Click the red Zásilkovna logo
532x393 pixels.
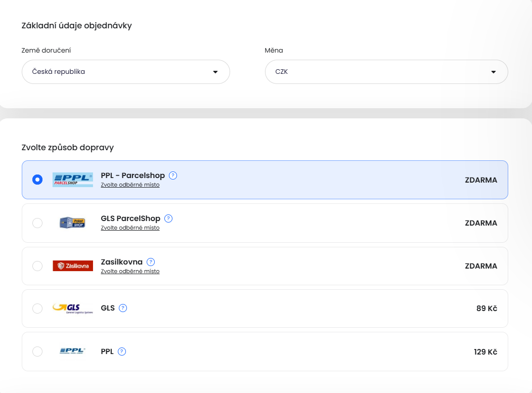click(73, 266)
